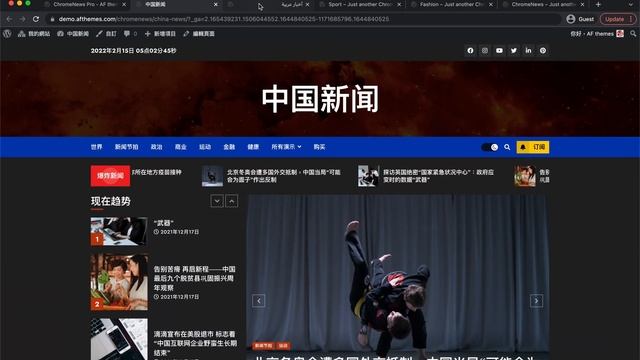Click the 中国新闻 site title
The image size is (640, 360).
(x=320, y=99)
